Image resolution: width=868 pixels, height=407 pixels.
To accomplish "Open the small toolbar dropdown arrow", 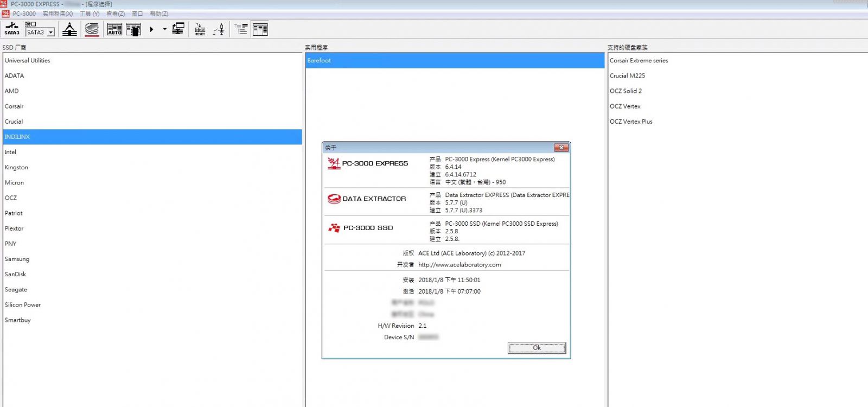I will [x=164, y=29].
